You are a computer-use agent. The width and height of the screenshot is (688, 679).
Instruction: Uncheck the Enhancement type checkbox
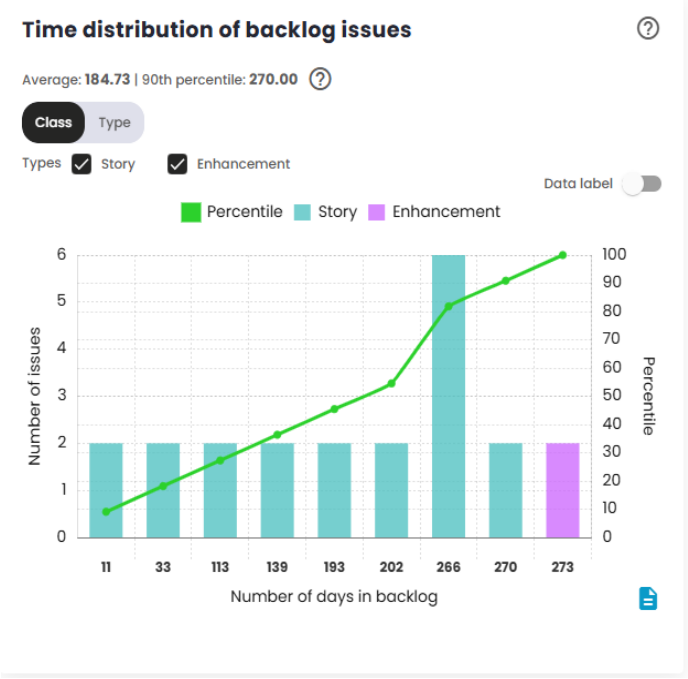(x=178, y=164)
